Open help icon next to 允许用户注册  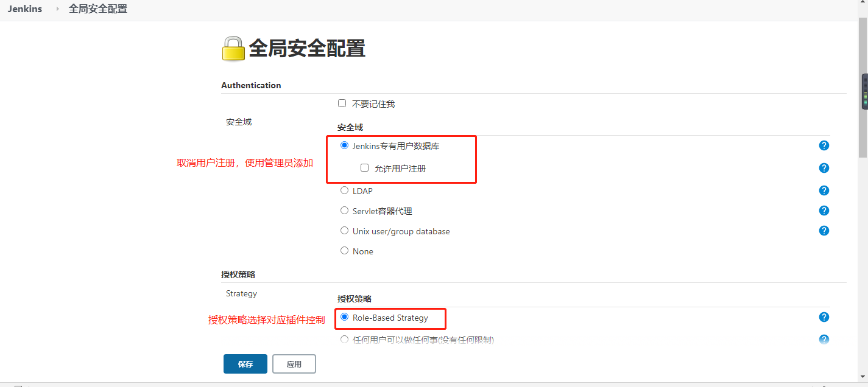pyautogui.click(x=824, y=168)
